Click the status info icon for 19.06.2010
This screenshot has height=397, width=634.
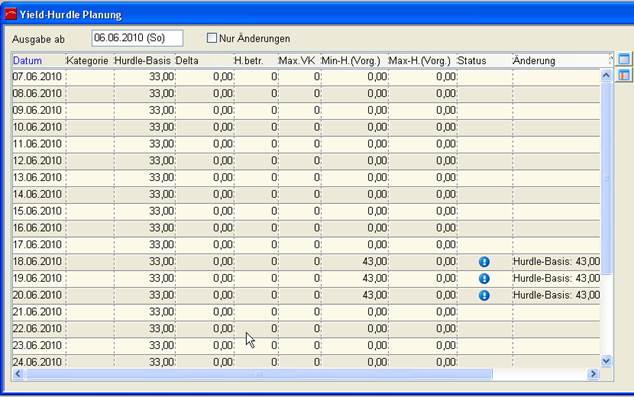click(x=484, y=279)
